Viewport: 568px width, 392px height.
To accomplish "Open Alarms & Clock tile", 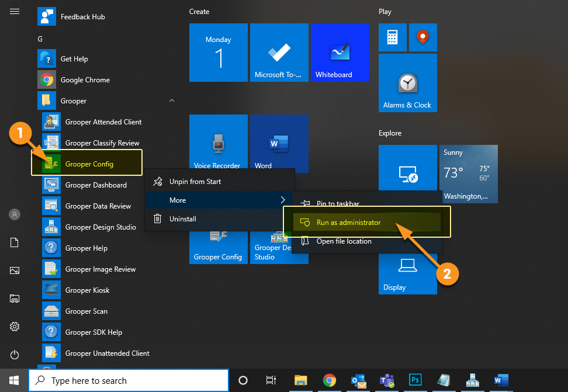I will click(407, 83).
